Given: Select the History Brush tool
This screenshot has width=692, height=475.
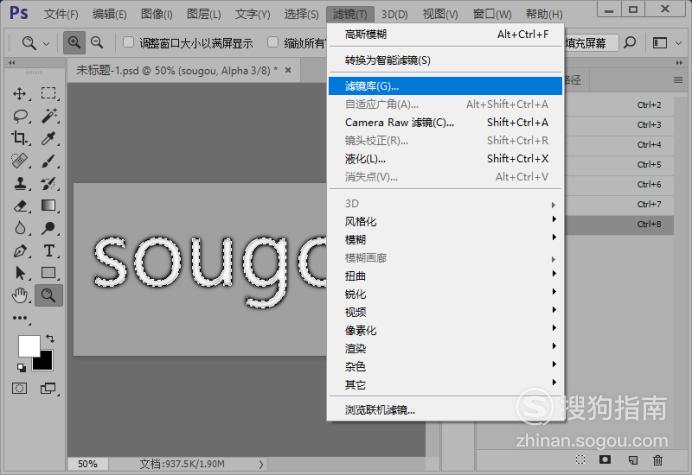Looking at the screenshot, I should pyautogui.click(x=48, y=183).
